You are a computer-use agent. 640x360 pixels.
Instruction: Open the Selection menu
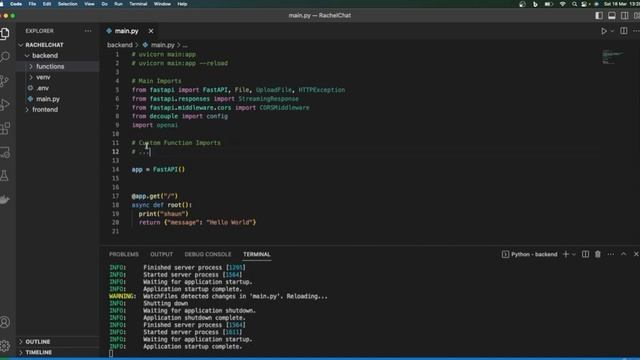pos(67,4)
